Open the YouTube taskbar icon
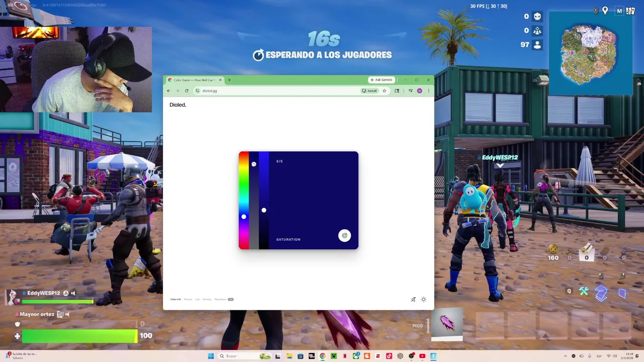 click(422, 356)
